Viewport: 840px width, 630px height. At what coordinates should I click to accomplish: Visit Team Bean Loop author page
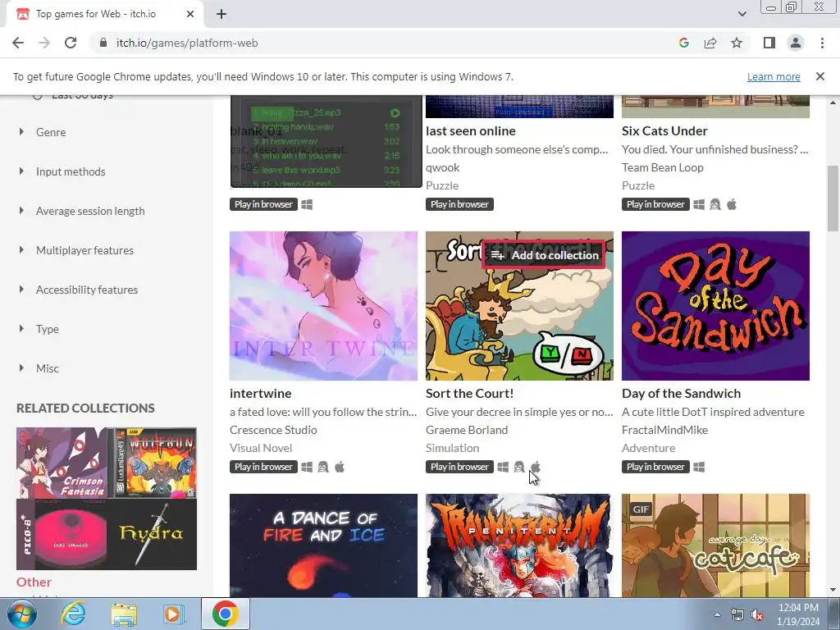[663, 167]
